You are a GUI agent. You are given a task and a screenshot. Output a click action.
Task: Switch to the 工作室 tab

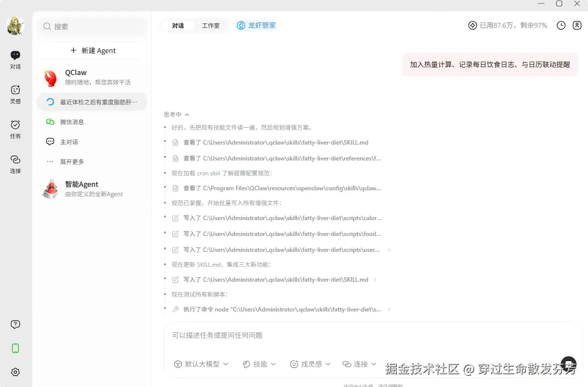[x=211, y=25]
